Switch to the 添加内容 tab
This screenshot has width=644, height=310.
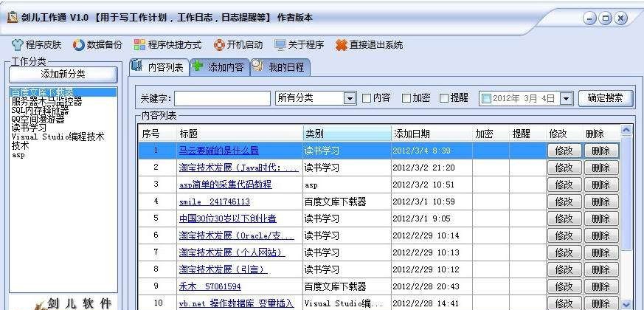220,67
